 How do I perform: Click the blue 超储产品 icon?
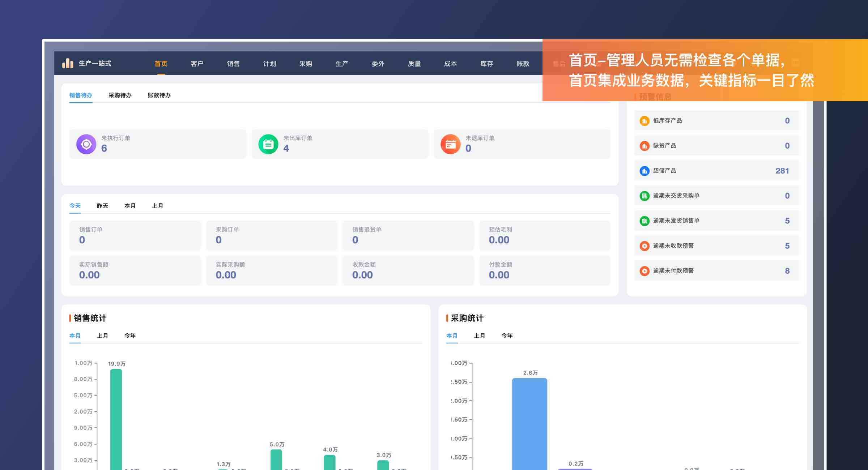coord(644,171)
